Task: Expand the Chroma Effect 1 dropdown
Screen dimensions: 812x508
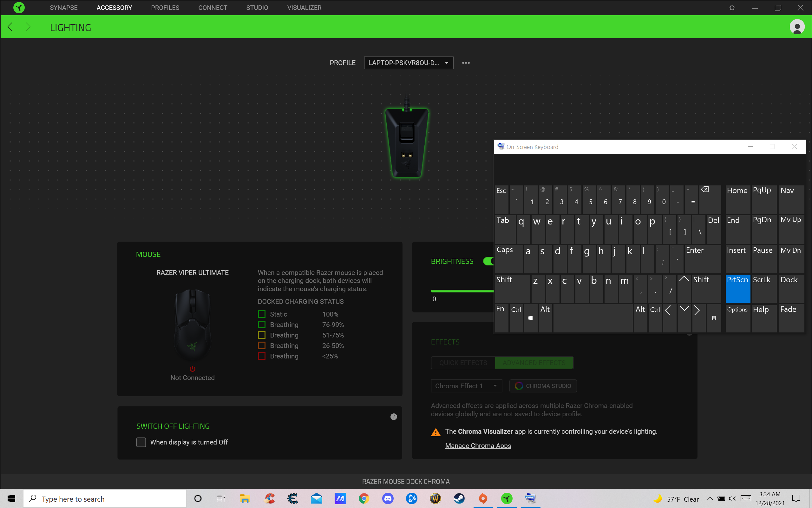Action: 466,386
